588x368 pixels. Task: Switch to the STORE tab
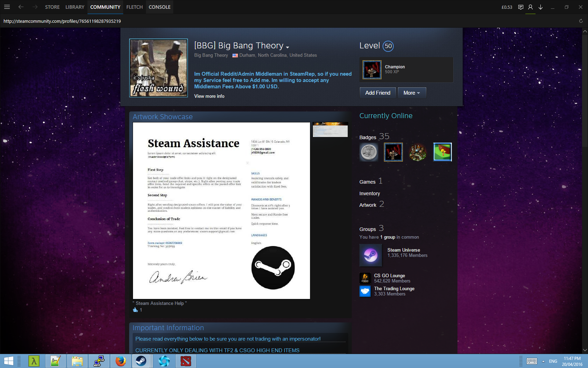[x=52, y=7]
